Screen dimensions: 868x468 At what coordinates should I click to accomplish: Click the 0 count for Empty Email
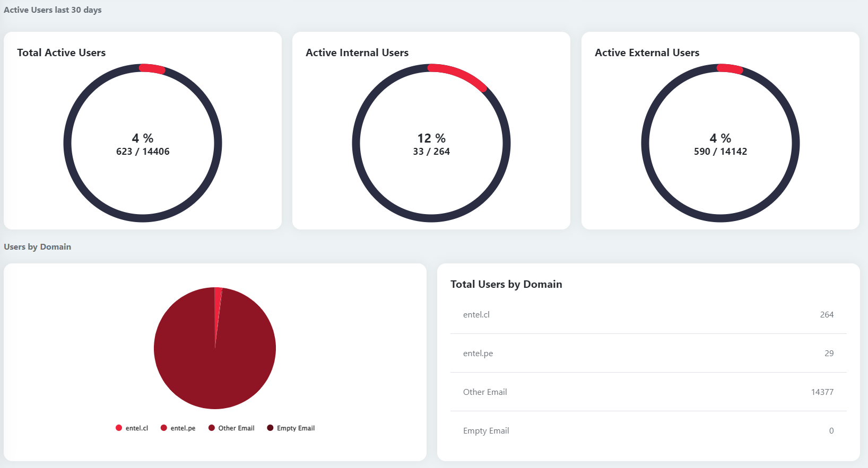831,431
